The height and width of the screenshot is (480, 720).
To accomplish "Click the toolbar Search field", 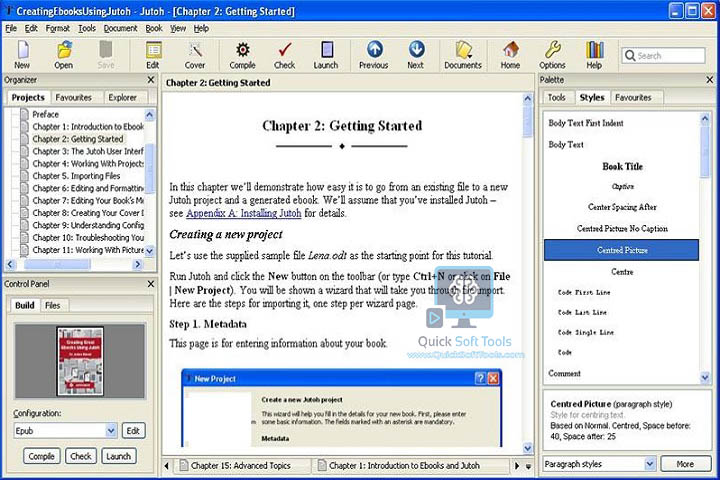I will [x=663, y=56].
